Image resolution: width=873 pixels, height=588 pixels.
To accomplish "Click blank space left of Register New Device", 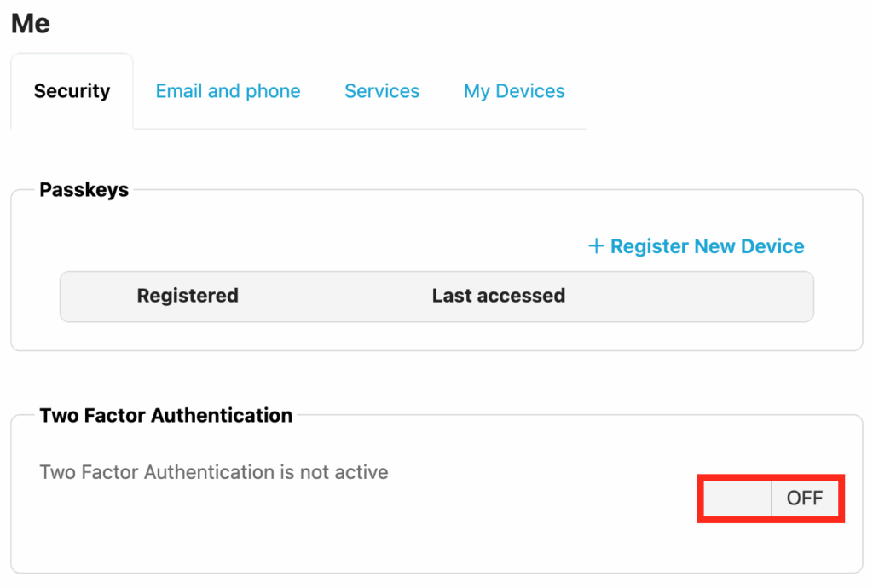I will coord(341,247).
